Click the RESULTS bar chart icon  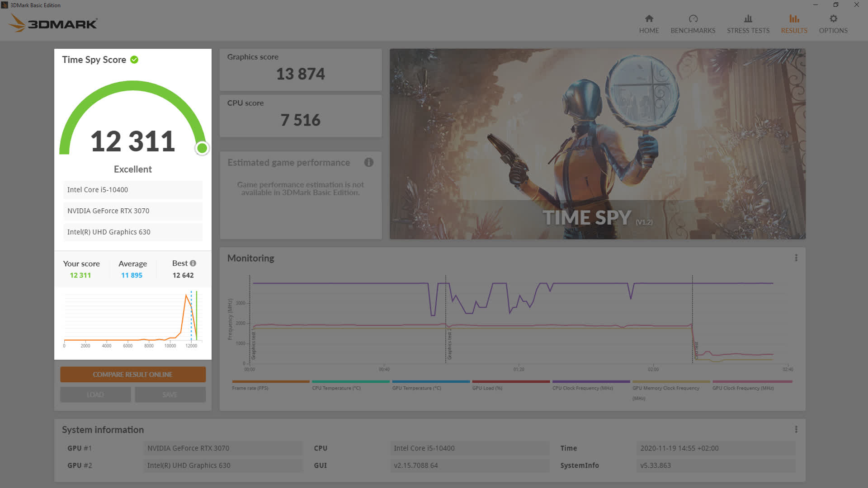point(794,19)
